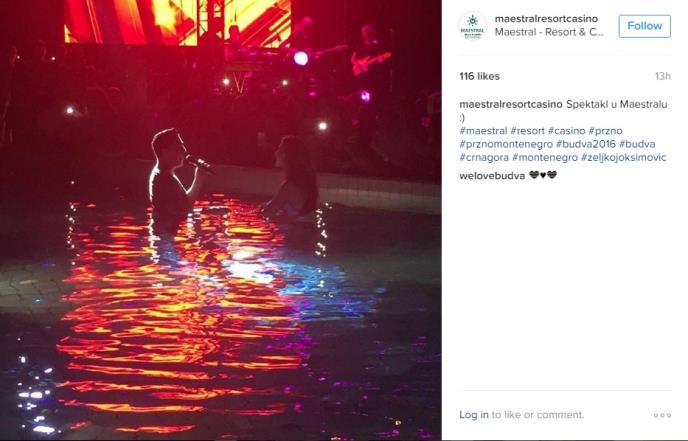Screen dimensions: 688x441
Task: Click the #przno​montenegro hashtag
Action: [x=506, y=144]
